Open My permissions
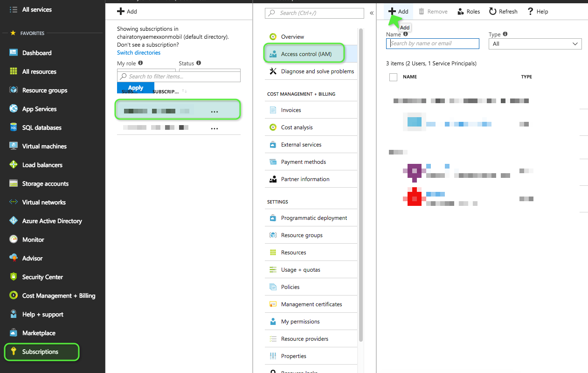This screenshot has width=588, height=373. (311, 322)
